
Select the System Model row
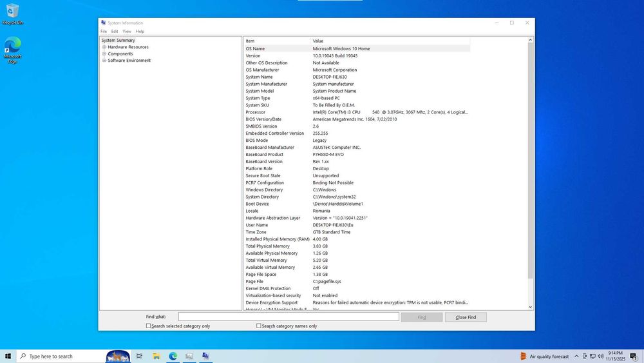[357, 91]
